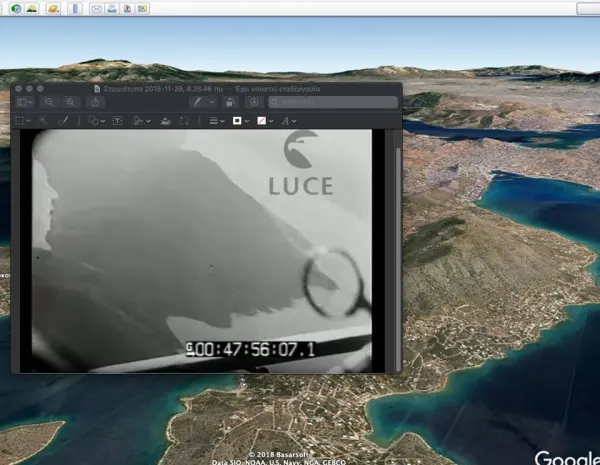Zoom out in the Preview window
600x465 pixels.
click(x=49, y=102)
